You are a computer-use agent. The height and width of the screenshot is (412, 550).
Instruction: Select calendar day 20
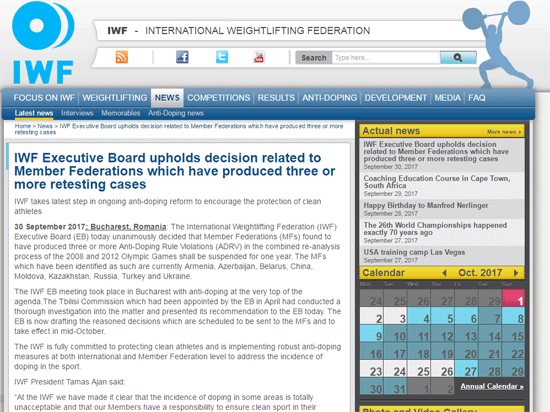click(466, 351)
